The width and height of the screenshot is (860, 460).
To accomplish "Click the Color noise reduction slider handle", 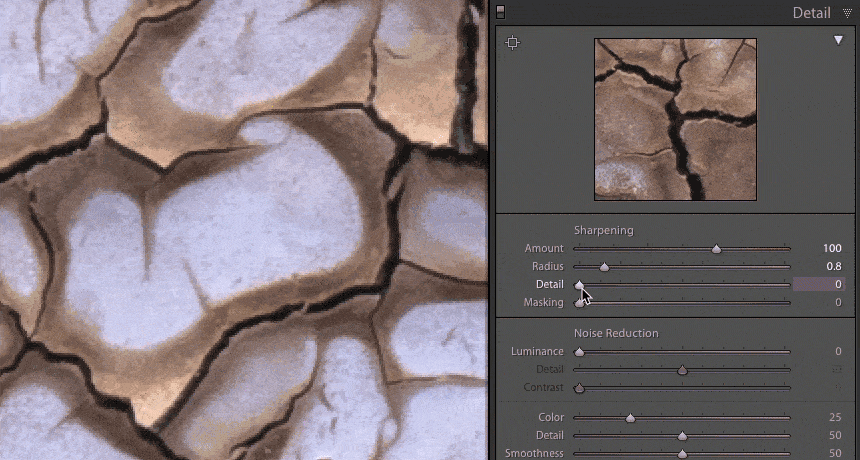I will pos(630,418).
